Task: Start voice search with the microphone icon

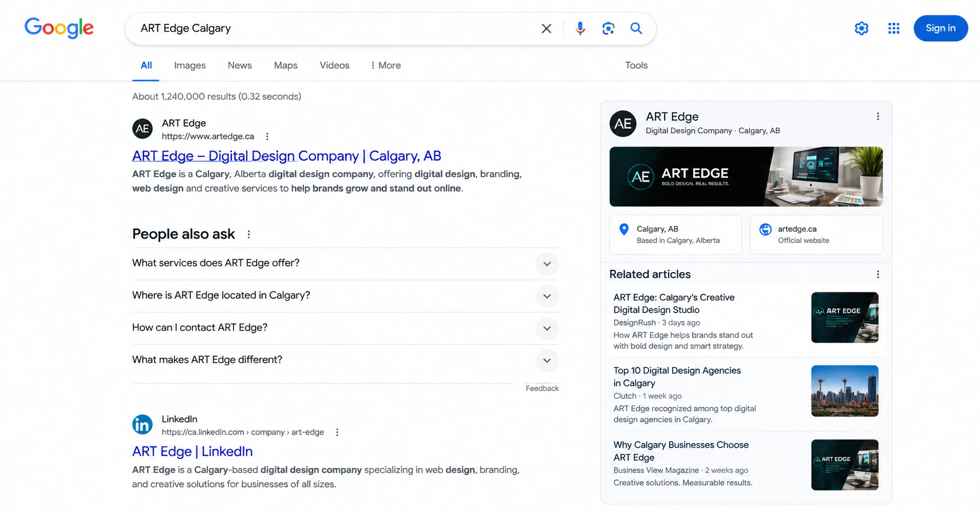Action: (580, 28)
